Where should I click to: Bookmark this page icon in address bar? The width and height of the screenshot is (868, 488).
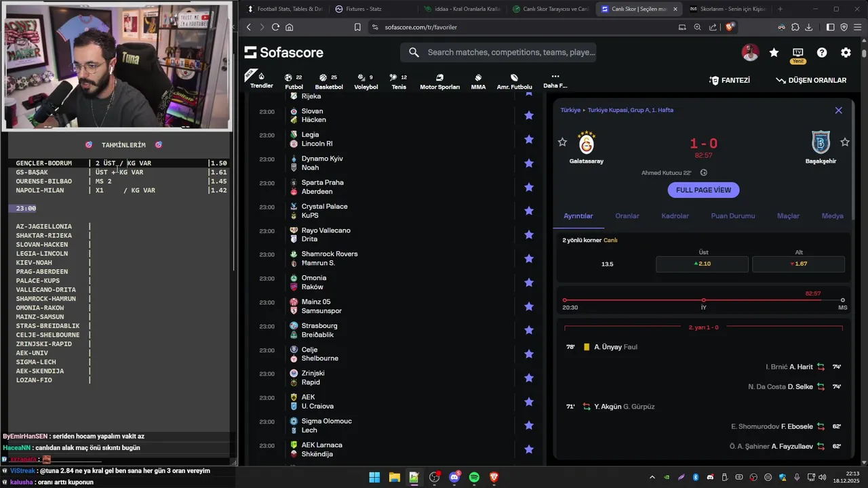(357, 27)
